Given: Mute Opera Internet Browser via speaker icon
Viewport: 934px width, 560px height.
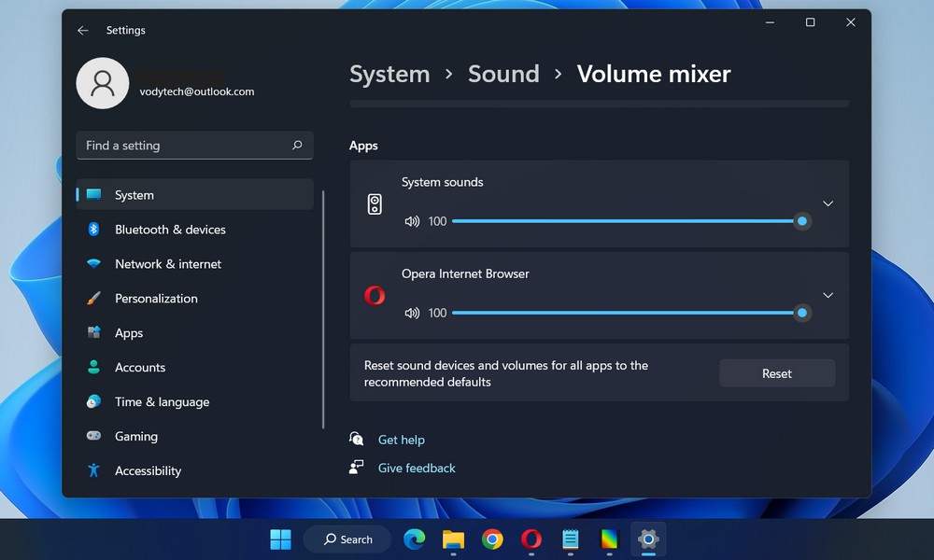Looking at the screenshot, I should [412, 313].
